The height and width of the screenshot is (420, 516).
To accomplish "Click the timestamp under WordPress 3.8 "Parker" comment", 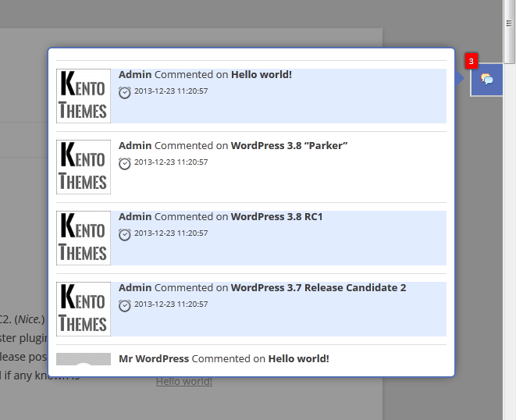I will pyautogui.click(x=171, y=162).
